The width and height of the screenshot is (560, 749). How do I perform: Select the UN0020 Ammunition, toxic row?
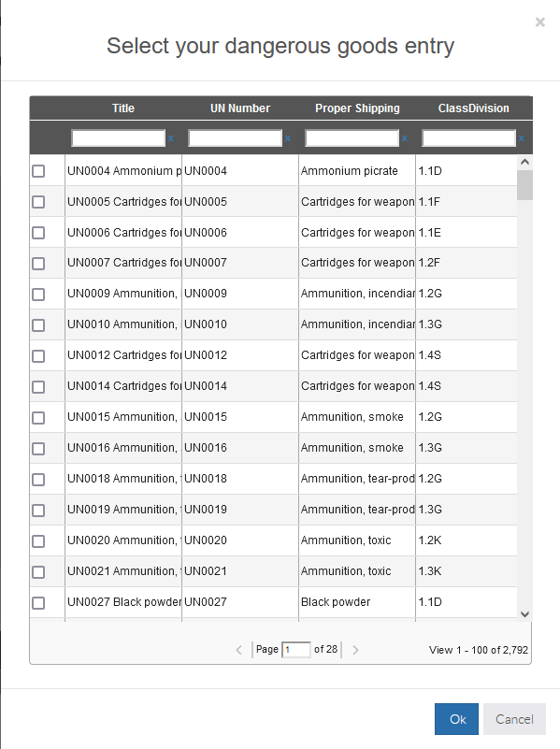(274, 540)
